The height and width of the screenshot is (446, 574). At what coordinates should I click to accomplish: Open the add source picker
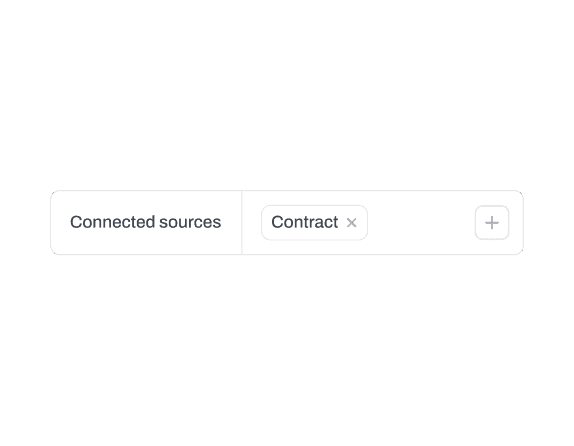click(x=492, y=223)
